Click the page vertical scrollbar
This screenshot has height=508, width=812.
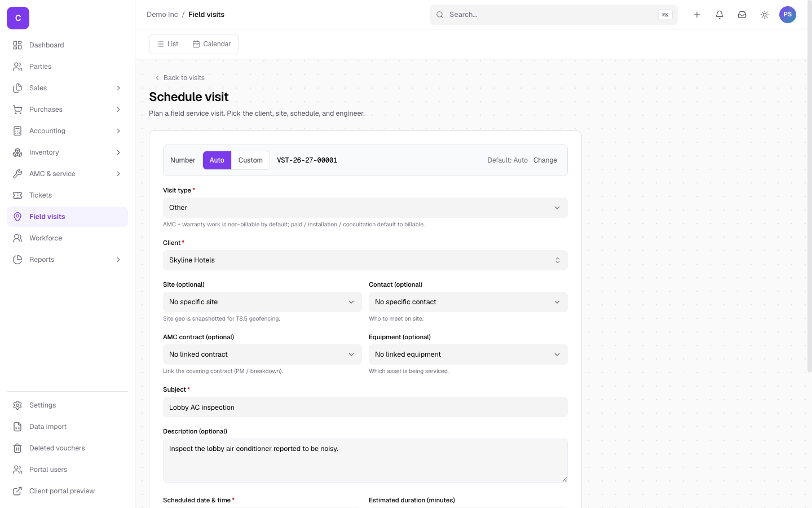click(x=810, y=186)
